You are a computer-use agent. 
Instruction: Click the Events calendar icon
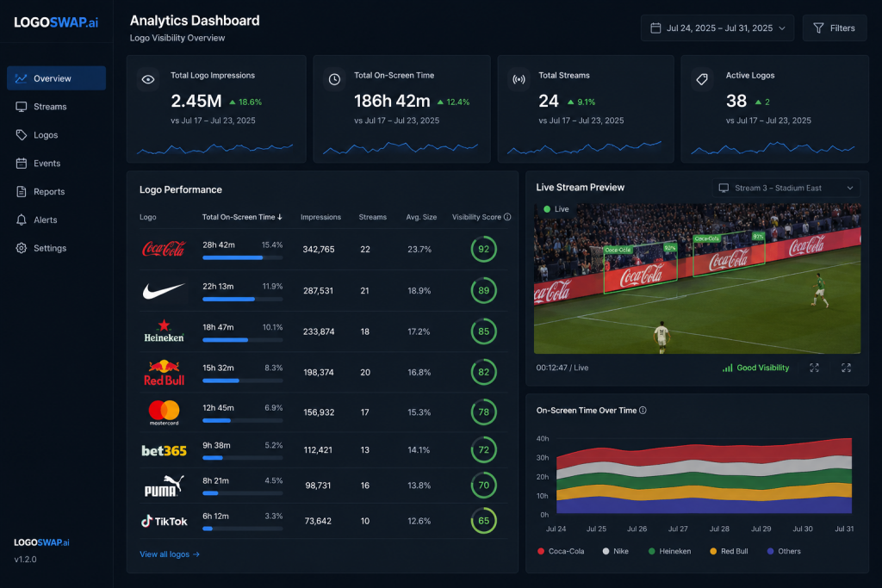22,164
